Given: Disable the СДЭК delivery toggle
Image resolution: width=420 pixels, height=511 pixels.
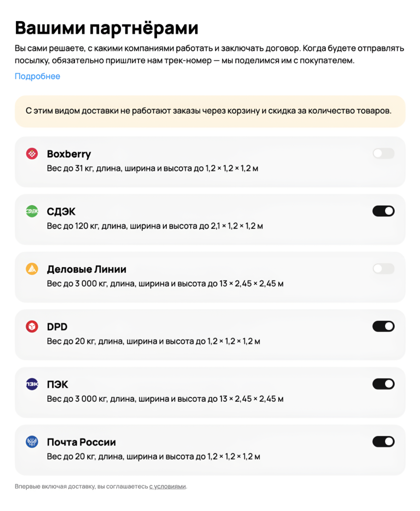Looking at the screenshot, I should pos(384,211).
